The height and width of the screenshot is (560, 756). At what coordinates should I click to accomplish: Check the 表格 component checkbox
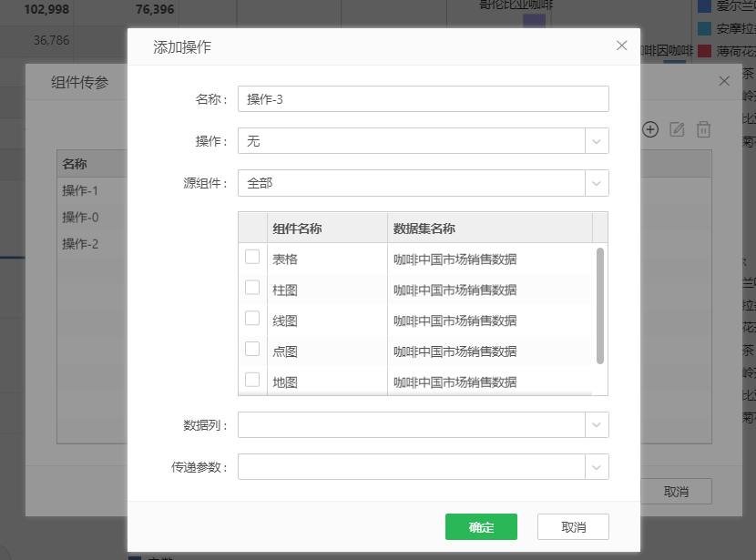[x=252, y=258]
